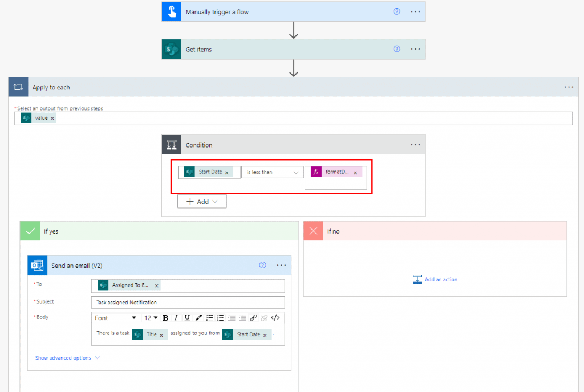
Task: Insert a hyperlink in email body
Action: [x=253, y=318]
